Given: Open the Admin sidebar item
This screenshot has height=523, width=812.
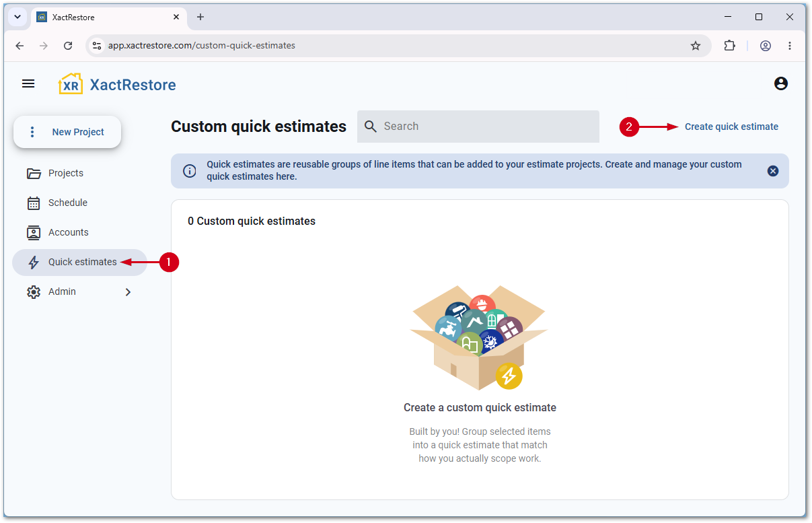Looking at the screenshot, I should coord(79,291).
